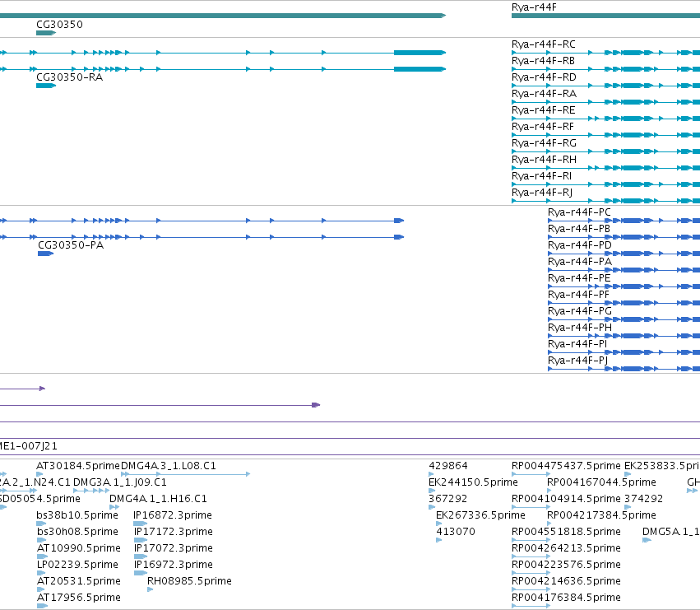Select EST IP17172.3prime label

click(x=174, y=532)
